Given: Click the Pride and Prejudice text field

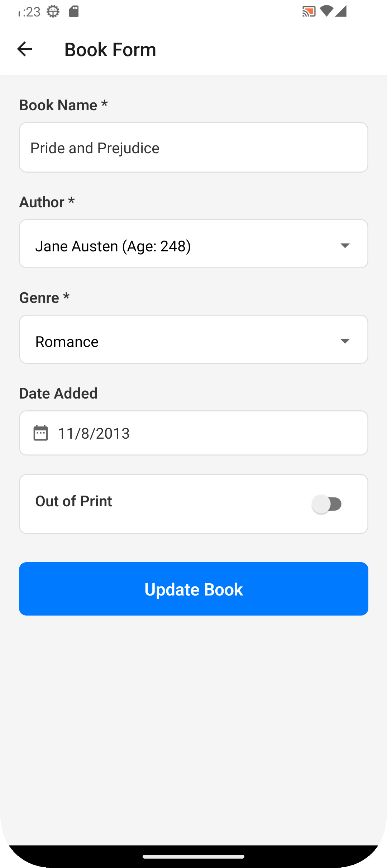Looking at the screenshot, I should (x=193, y=148).
